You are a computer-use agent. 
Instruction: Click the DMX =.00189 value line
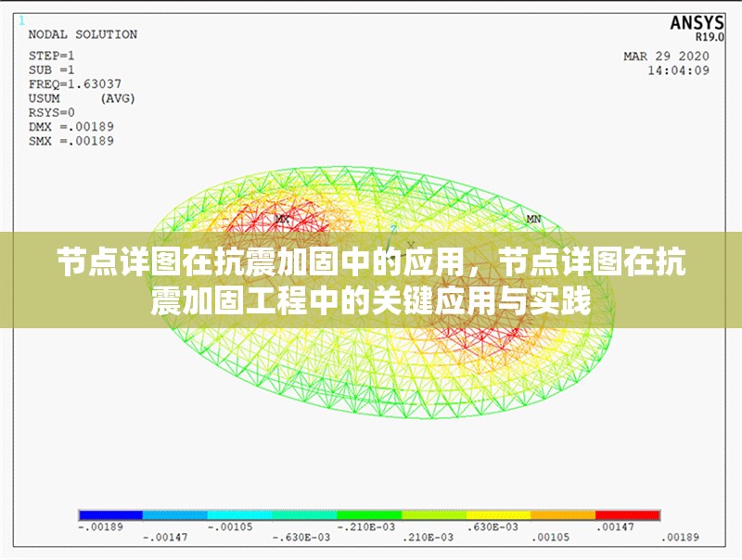70,127
